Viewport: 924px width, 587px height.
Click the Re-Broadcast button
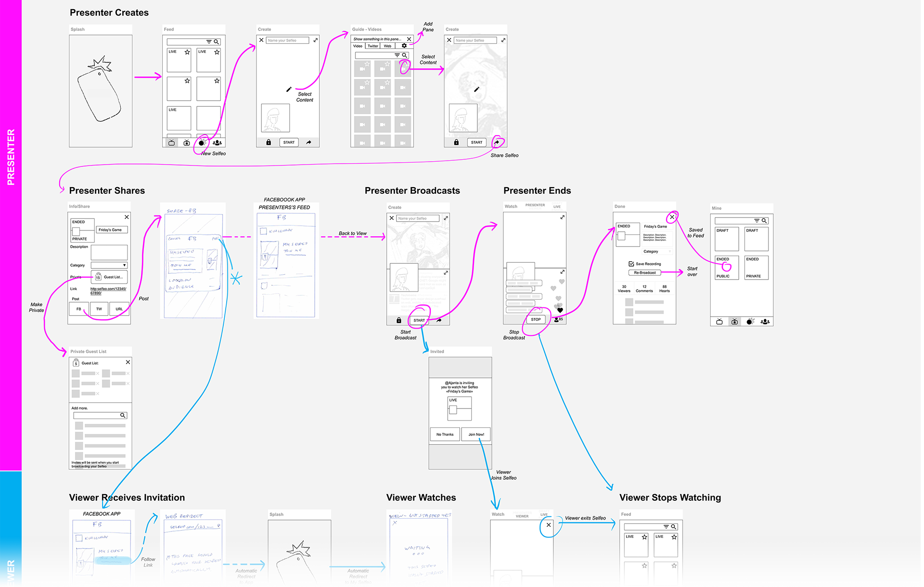(644, 273)
